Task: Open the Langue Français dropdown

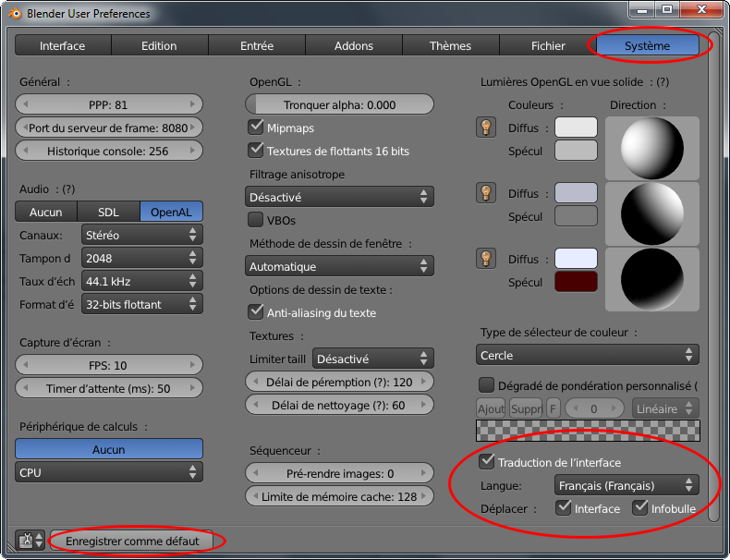Action: point(627,485)
